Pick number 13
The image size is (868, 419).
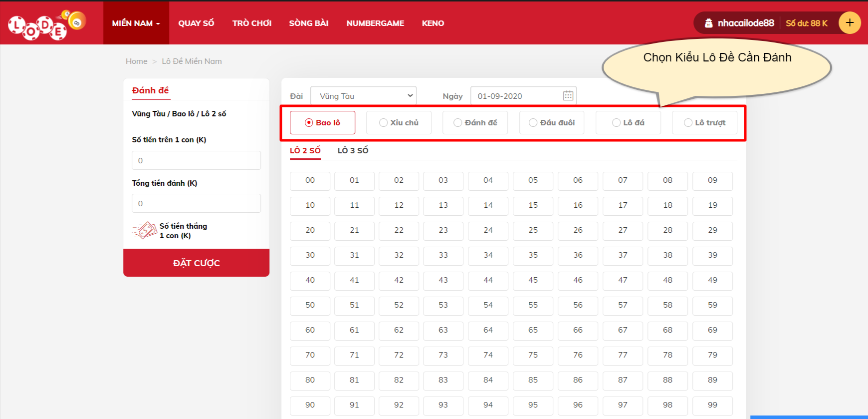[443, 206]
